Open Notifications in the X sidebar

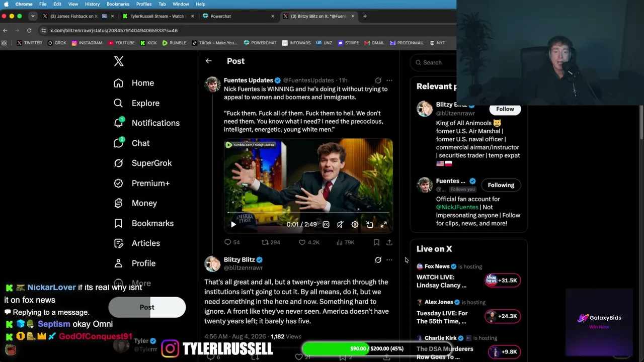[x=146, y=123]
